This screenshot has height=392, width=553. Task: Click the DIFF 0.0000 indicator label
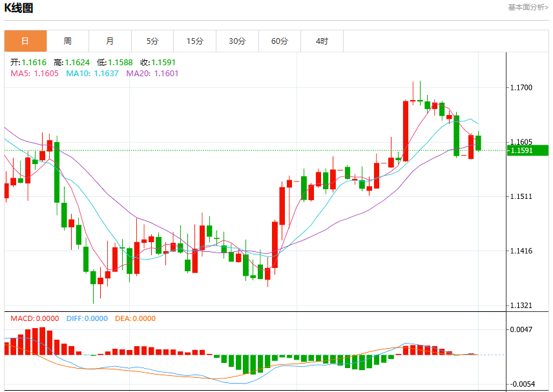click(87, 318)
